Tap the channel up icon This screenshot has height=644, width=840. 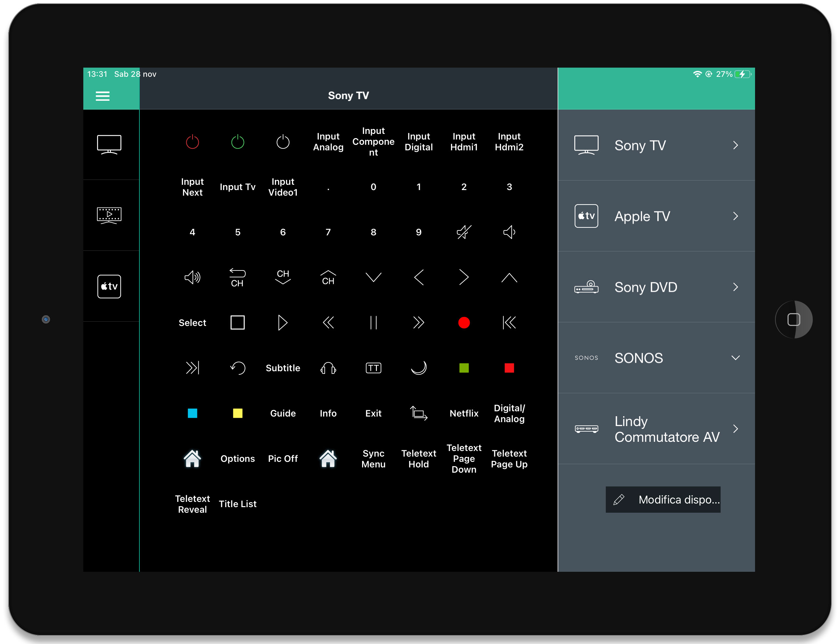coord(328,278)
